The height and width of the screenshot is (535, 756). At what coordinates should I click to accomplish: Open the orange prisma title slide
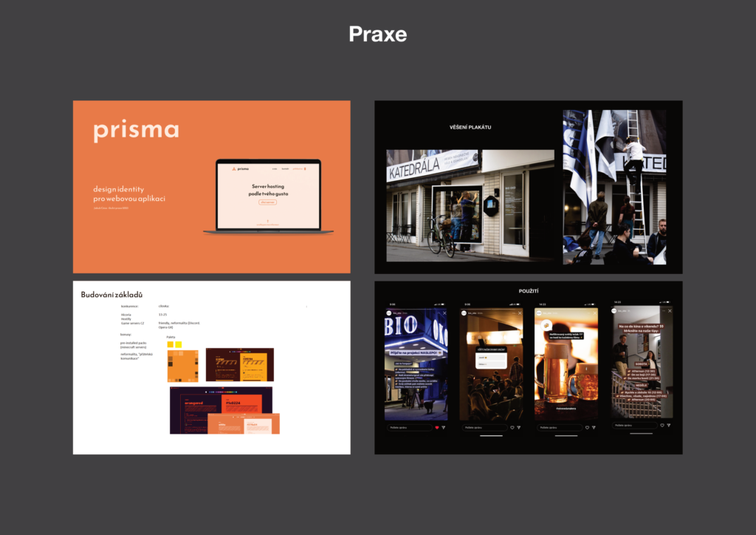212,187
